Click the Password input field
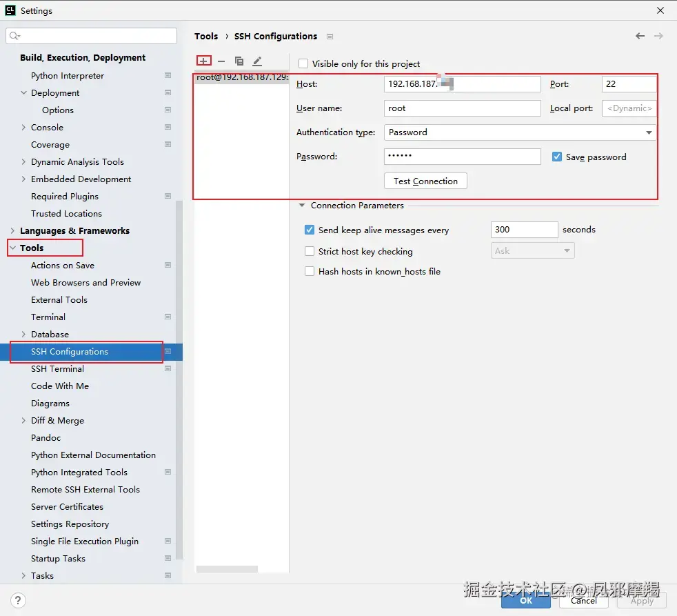Image resolution: width=677 pixels, height=616 pixels. point(462,157)
